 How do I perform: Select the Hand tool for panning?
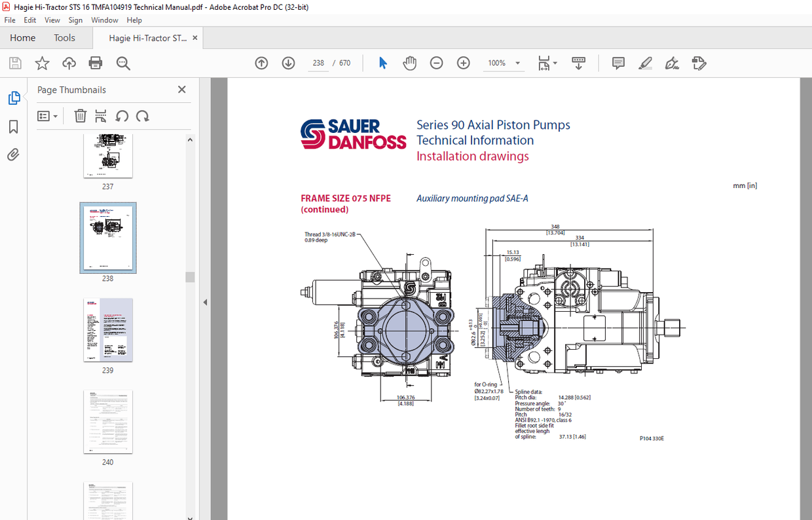pyautogui.click(x=409, y=63)
